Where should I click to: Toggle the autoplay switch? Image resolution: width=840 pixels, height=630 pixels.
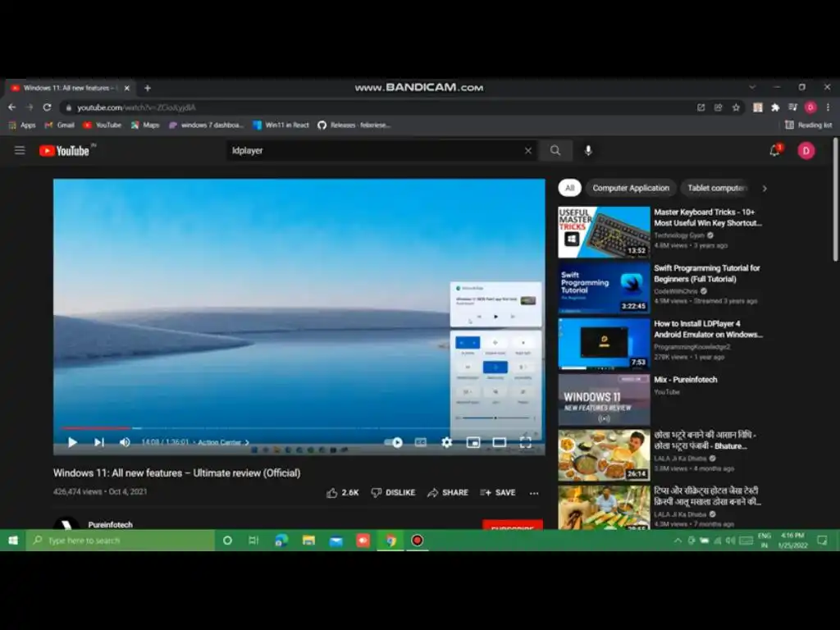[394, 442]
